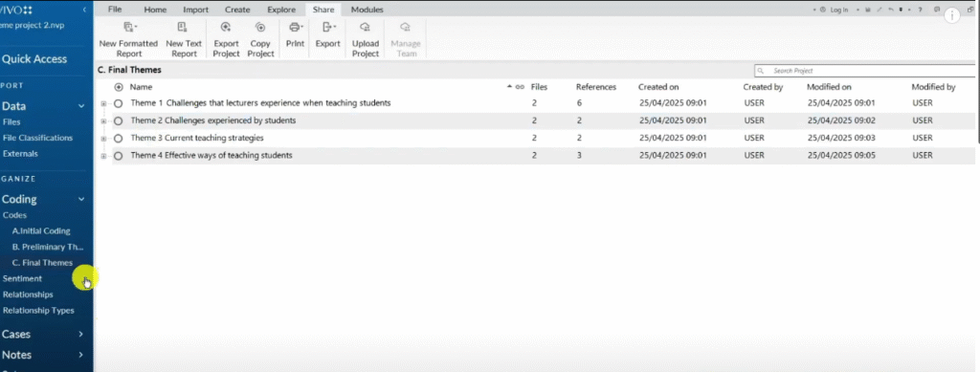This screenshot has width=980, height=372.
Task: Click the Print icon in ribbon
Action: click(x=295, y=27)
